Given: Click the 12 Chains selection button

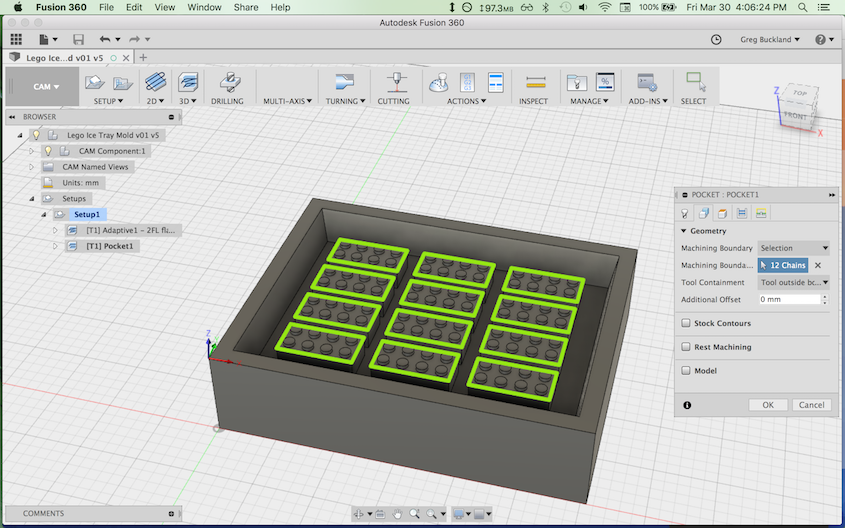Looking at the screenshot, I should 782,265.
